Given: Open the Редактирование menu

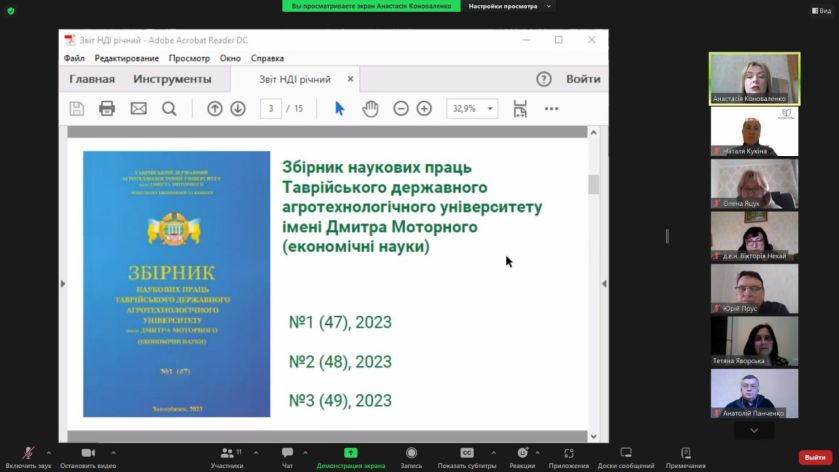Looking at the screenshot, I should pyautogui.click(x=127, y=58).
